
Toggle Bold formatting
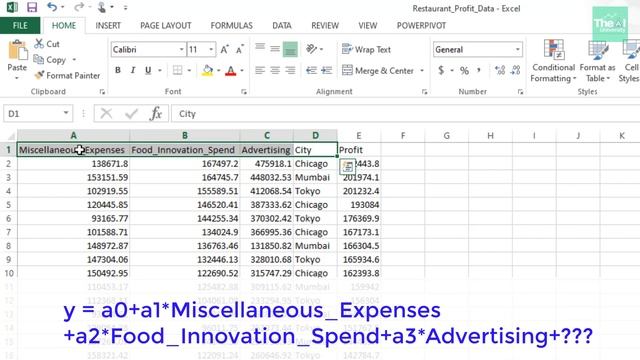pos(118,70)
